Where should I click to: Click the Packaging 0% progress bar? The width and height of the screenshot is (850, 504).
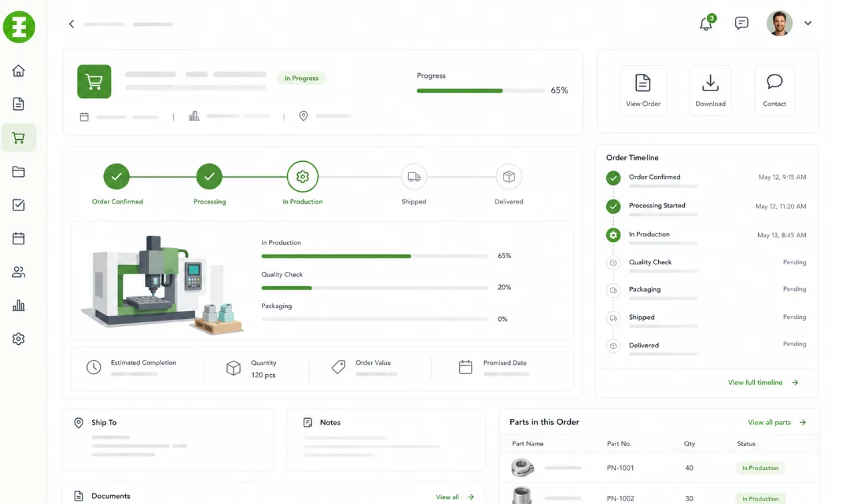pos(375,320)
